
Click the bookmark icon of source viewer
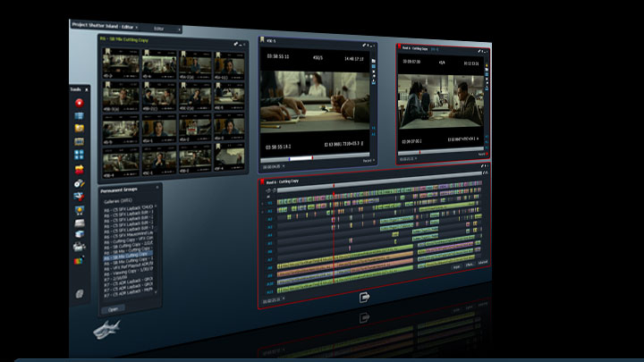262,40
